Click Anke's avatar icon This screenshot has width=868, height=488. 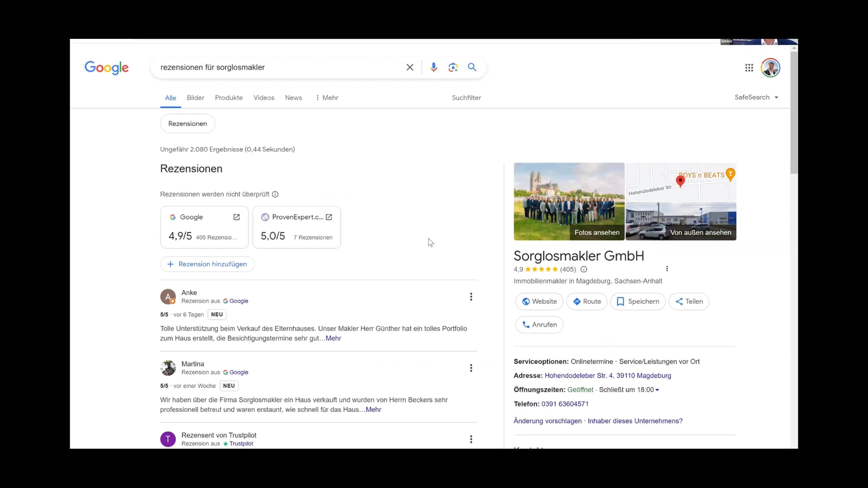[168, 297]
